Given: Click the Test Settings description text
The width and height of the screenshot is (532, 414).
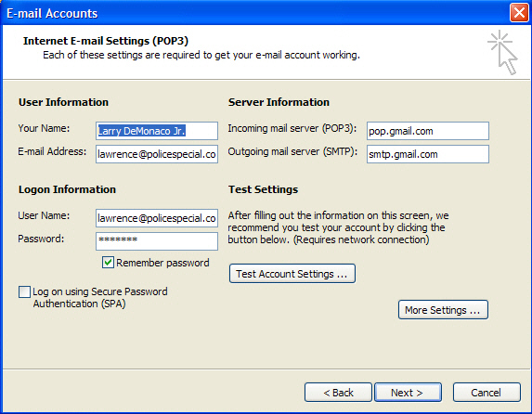Looking at the screenshot, I should pos(338,227).
